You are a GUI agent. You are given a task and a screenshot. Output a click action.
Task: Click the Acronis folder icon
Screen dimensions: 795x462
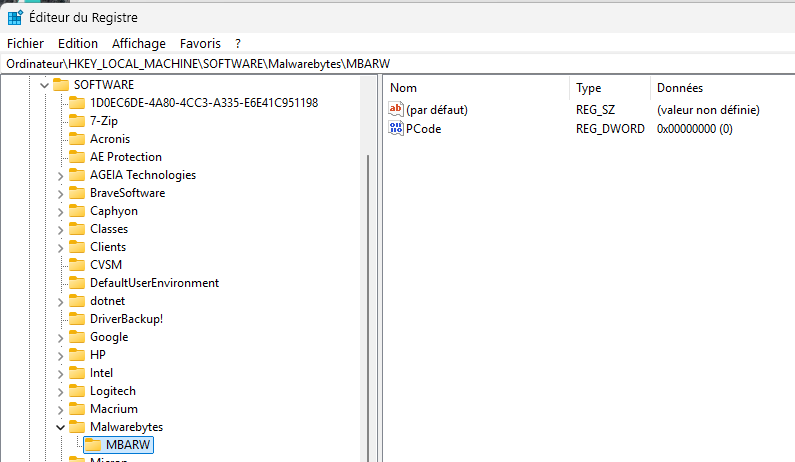tap(77, 138)
